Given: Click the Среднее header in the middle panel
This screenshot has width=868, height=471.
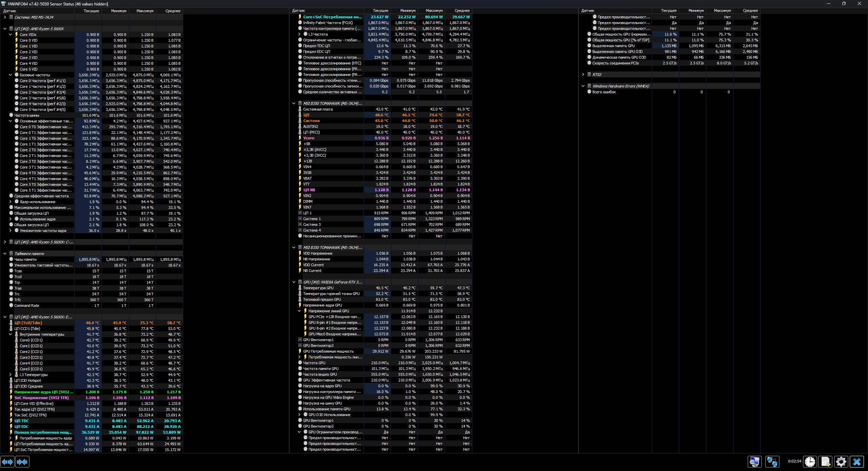Looking at the screenshot, I should [x=462, y=11].
